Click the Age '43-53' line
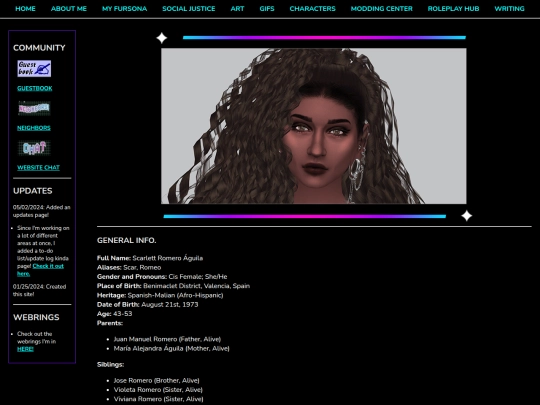The width and height of the screenshot is (540, 405). 114,314
